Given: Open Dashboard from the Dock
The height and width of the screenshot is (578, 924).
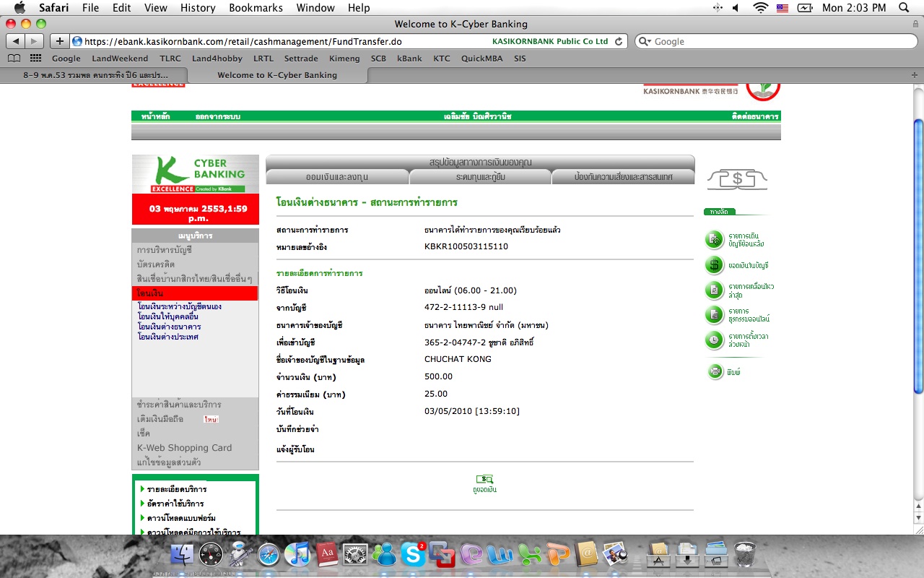Looking at the screenshot, I should [212, 554].
